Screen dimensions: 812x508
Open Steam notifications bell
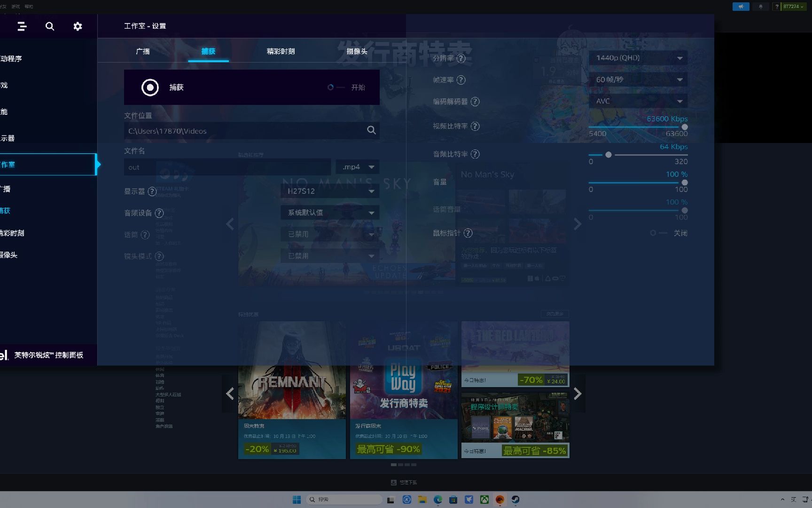[760, 7]
